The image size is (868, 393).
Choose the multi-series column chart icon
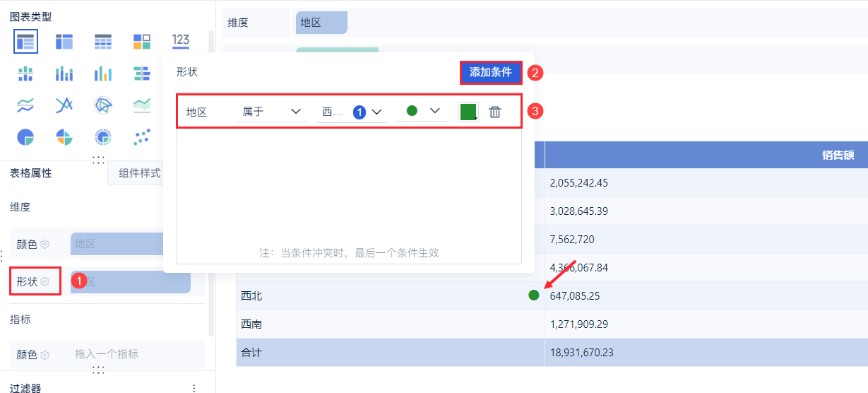pyautogui.click(x=103, y=74)
